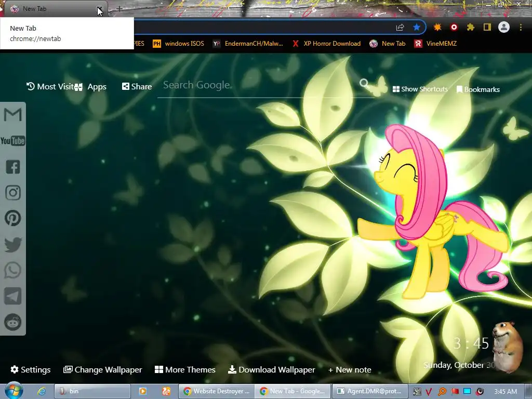
Task: Open Most Visited list
Action: (50, 87)
